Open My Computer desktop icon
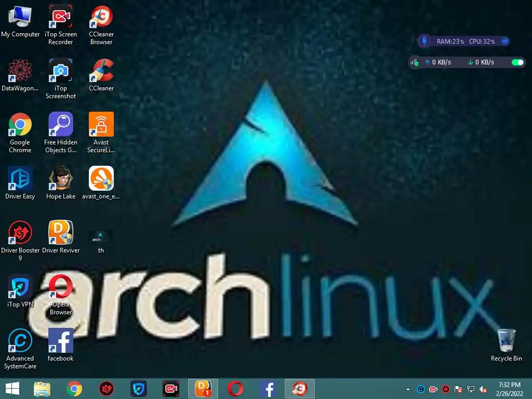Screen dimensions: 532x399 (x=20, y=21)
